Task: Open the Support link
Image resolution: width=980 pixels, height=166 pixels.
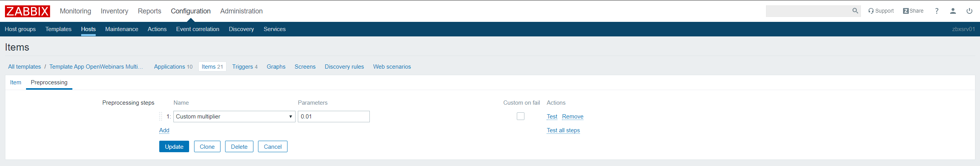Action: [881, 11]
